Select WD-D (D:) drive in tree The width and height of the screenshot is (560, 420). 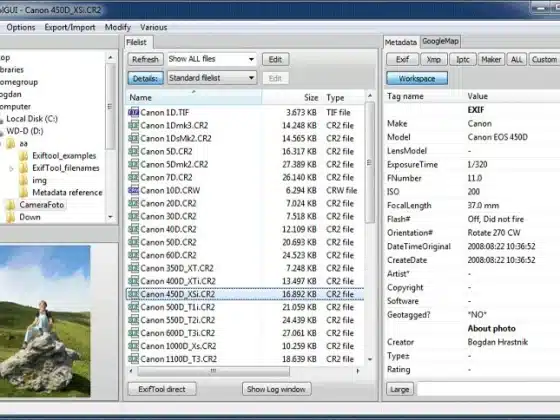click(x=25, y=131)
